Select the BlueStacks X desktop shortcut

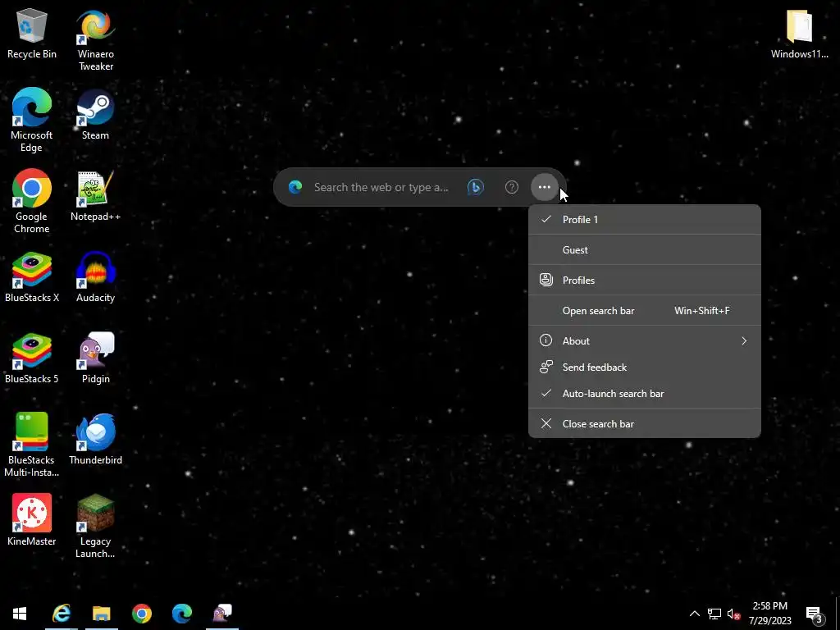pyautogui.click(x=32, y=277)
